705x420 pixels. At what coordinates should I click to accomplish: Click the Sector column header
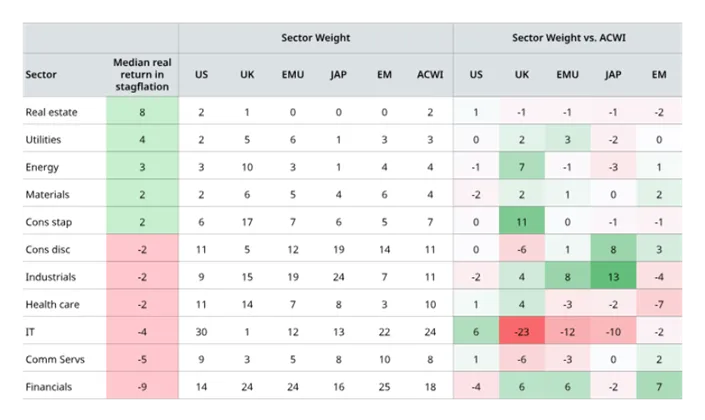tap(41, 75)
